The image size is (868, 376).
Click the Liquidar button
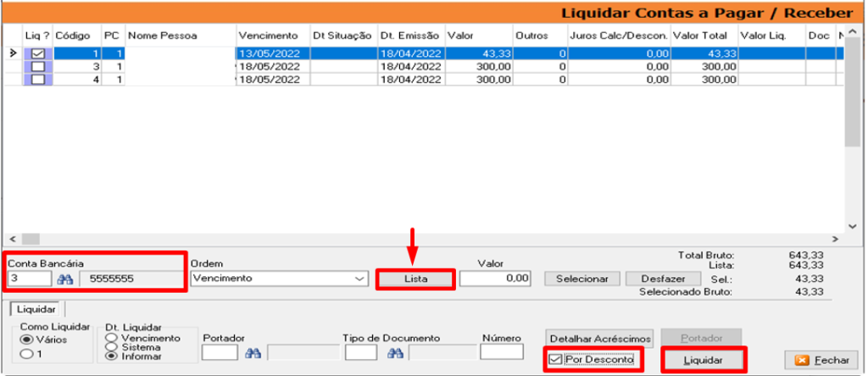point(704,360)
